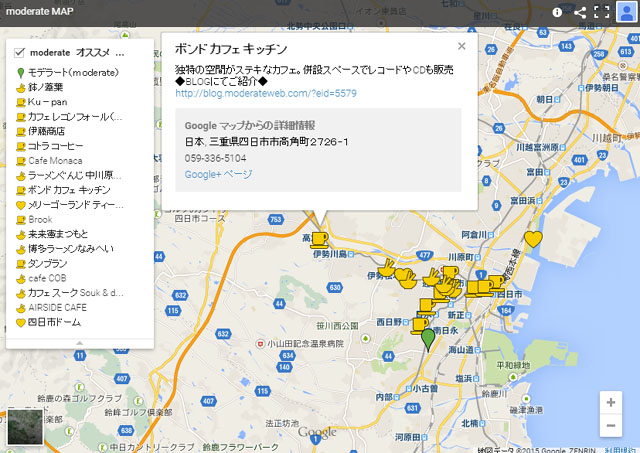This screenshot has height=453, width=640.
Task: Choose 四日市ドーム from the legend list
Action: (x=55, y=323)
